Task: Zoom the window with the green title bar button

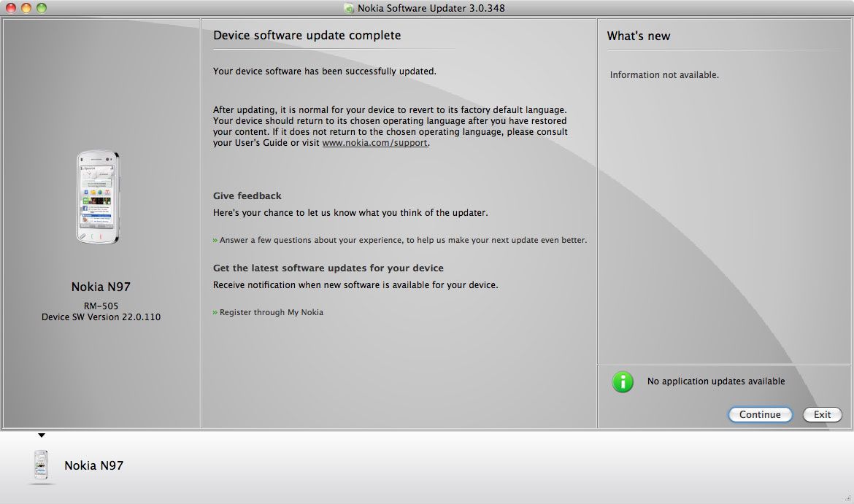Action: coord(41,8)
